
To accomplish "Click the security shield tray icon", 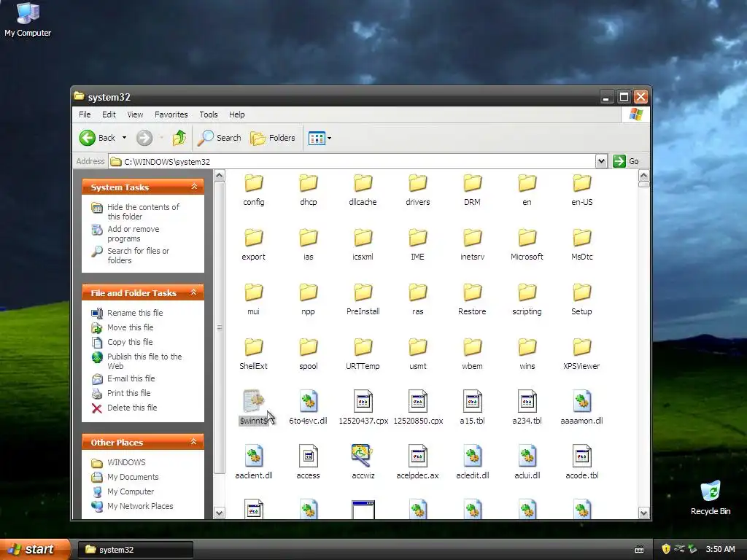I will point(666,549).
